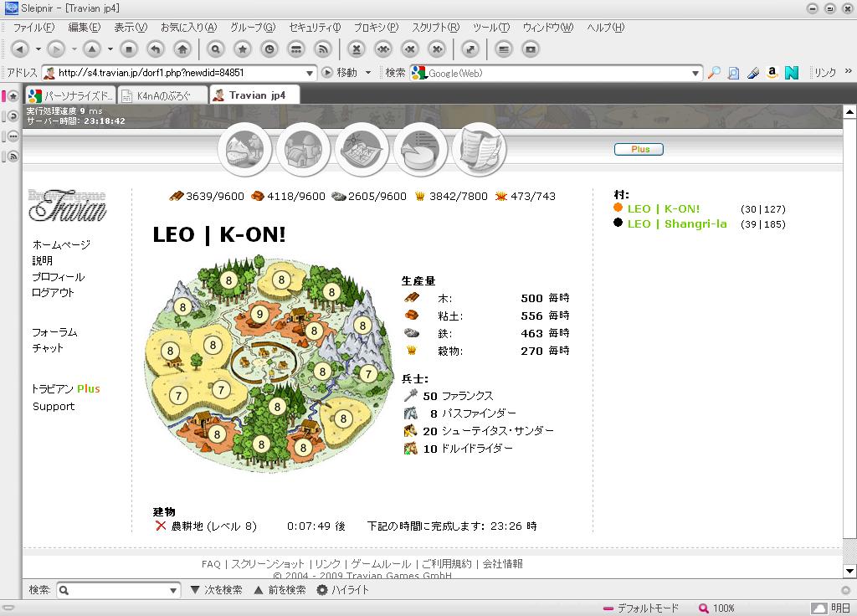
Task: Click the single X close-tab toolbar button
Action: point(357,49)
